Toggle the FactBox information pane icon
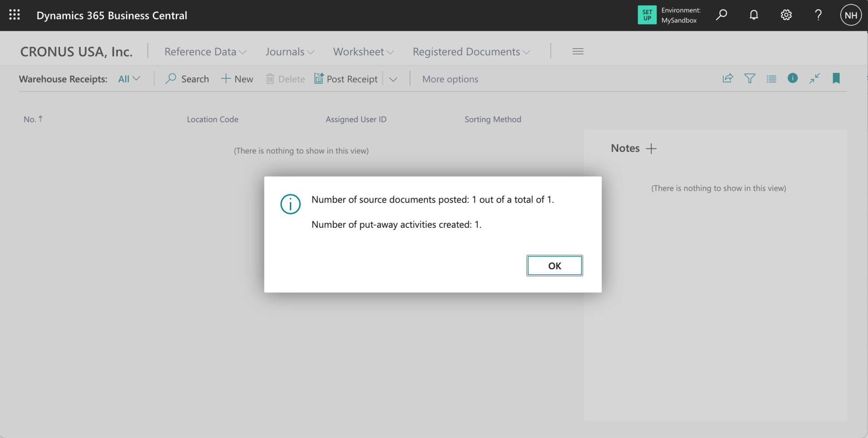Screen dimensions: 868x438 pyautogui.click(x=793, y=78)
